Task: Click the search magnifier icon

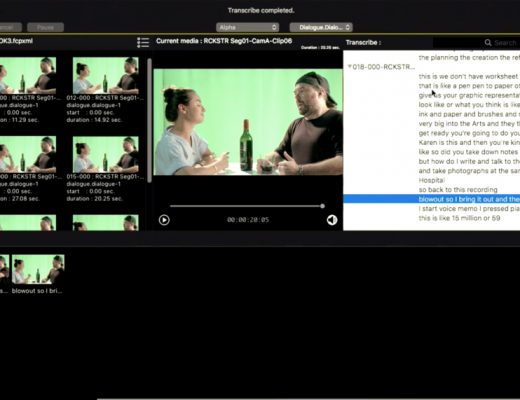Action: (x=488, y=43)
